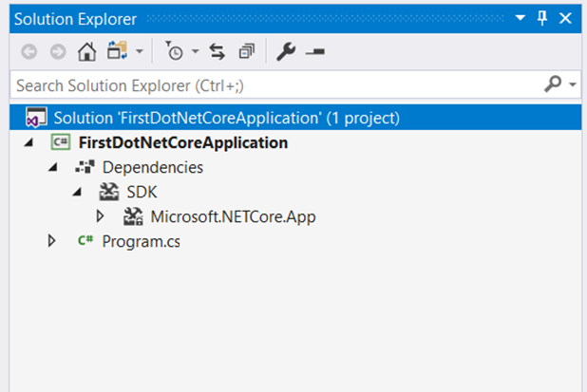
Task: Click the Microsoft.NETCore.App package icon
Action: click(133, 216)
